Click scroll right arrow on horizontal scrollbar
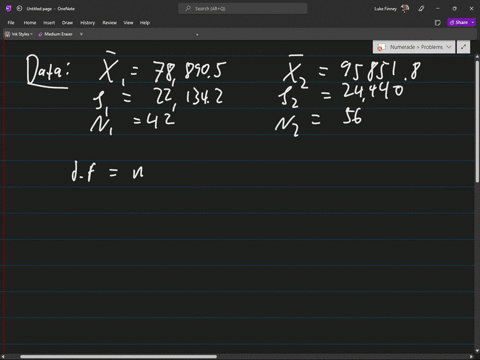480x360 pixels. click(471, 356)
